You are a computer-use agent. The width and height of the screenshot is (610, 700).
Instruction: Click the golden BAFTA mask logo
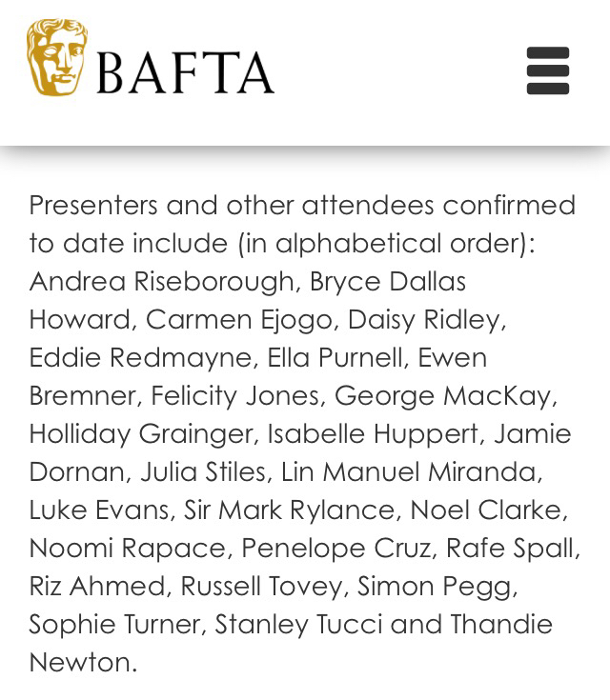[x=57, y=57]
